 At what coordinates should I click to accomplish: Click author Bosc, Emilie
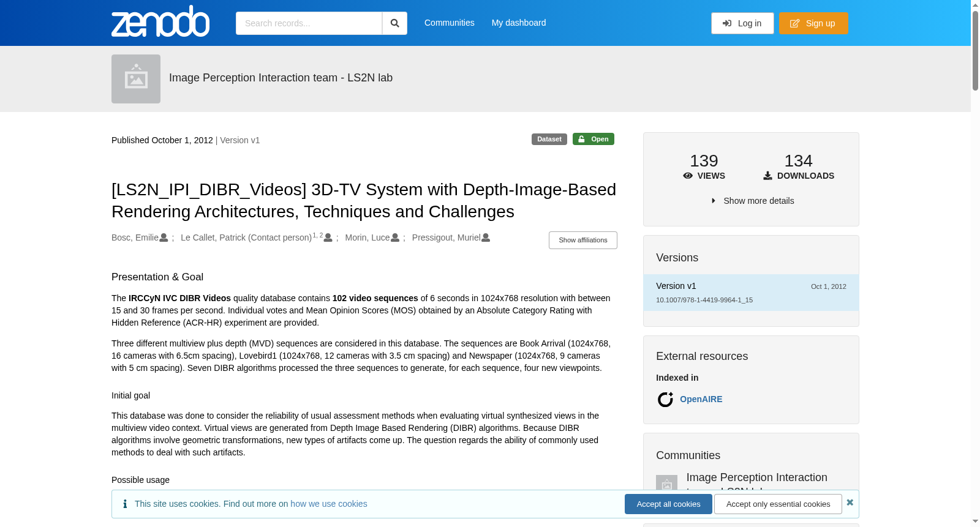click(135, 237)
